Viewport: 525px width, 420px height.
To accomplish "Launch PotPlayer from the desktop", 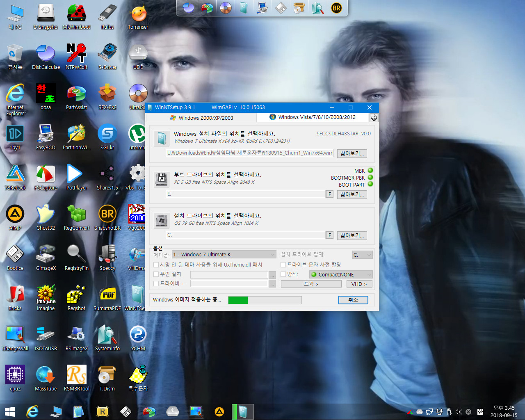I will coord(77,177).
